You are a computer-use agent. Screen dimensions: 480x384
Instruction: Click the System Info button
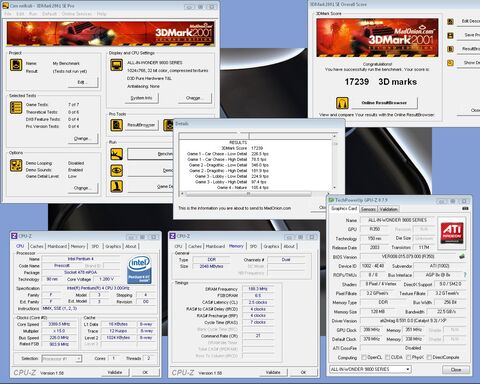point(141,98)
